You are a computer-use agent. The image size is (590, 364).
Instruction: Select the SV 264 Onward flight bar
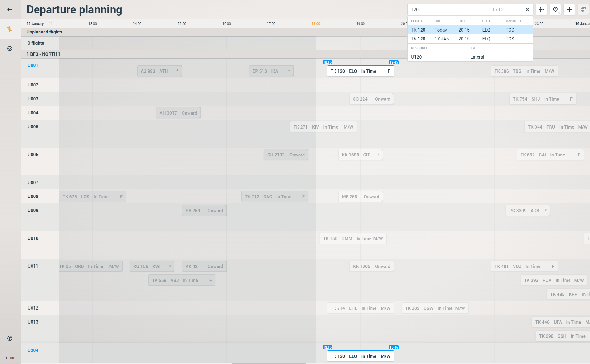point(204,211)
